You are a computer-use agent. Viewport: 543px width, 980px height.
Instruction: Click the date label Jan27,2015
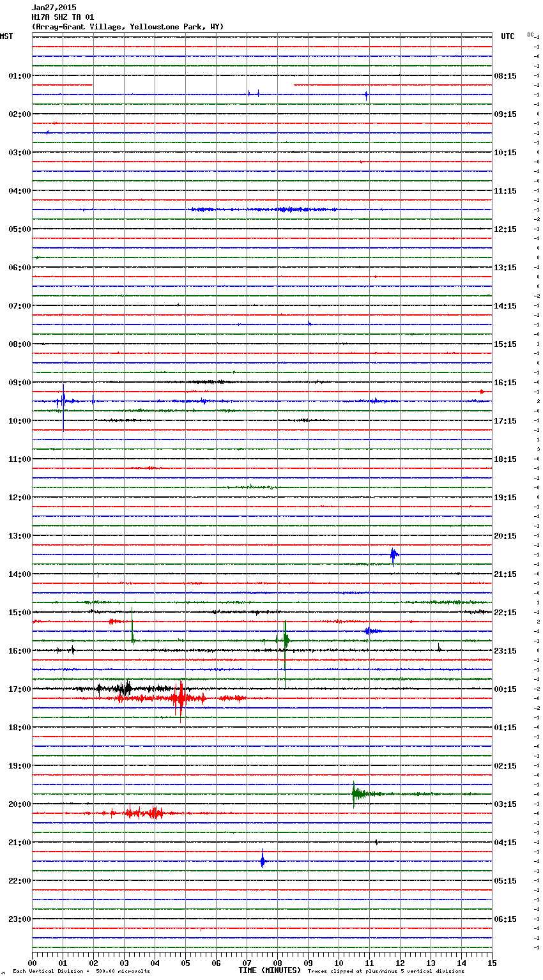(x=54, y=8)
